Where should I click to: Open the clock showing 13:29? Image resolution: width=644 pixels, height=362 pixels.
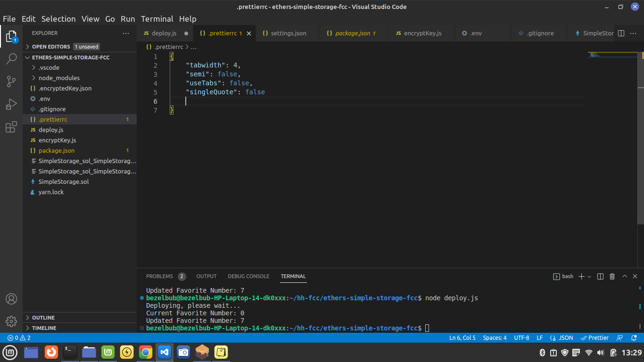(632, 353)
